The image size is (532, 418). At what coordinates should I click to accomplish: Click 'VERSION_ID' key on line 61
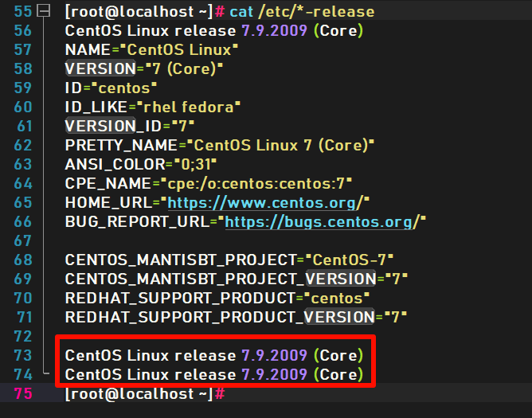tap(113, 127)
